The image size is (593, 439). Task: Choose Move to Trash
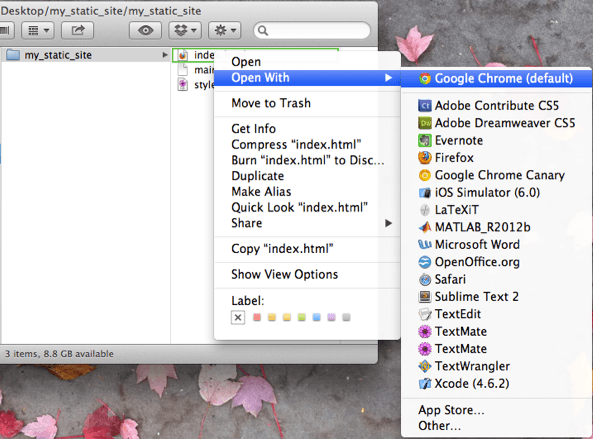click(307, 103)
